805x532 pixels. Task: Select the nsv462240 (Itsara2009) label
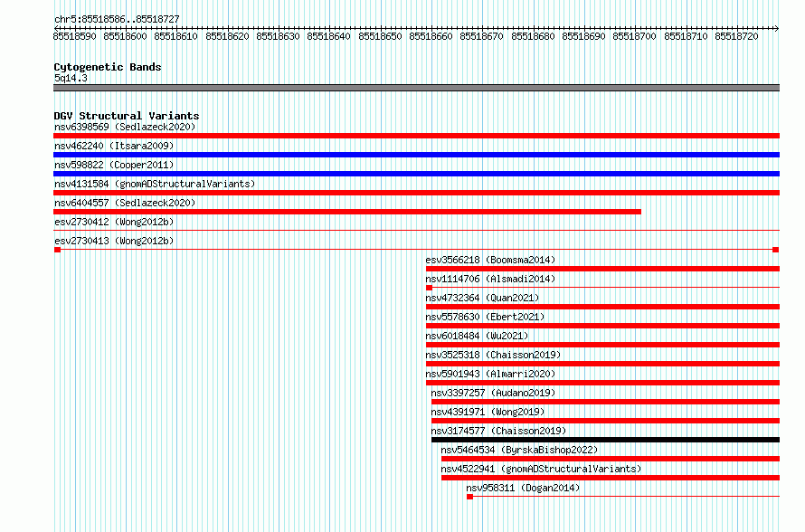coord(114,146)
